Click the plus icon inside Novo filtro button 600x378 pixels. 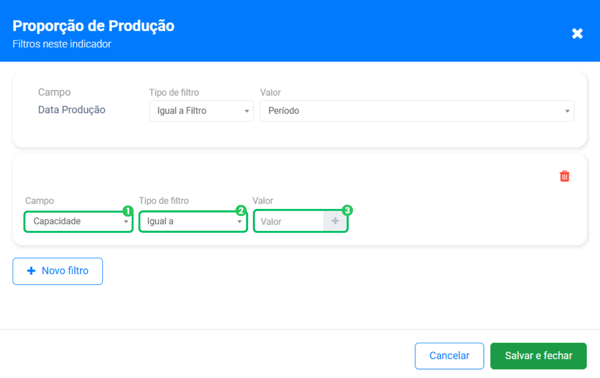click(x=31, y=271)
